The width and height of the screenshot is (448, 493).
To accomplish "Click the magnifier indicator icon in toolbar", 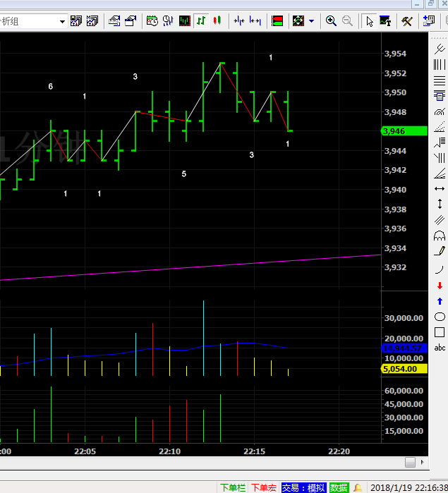I will pyautogui.click(x=169, y=21).
